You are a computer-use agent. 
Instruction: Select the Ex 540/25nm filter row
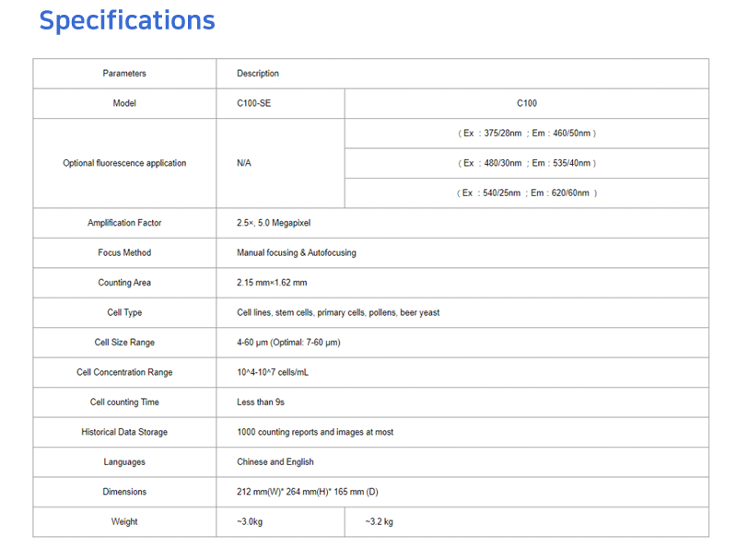pyautogui.click(x=527, y=193)
